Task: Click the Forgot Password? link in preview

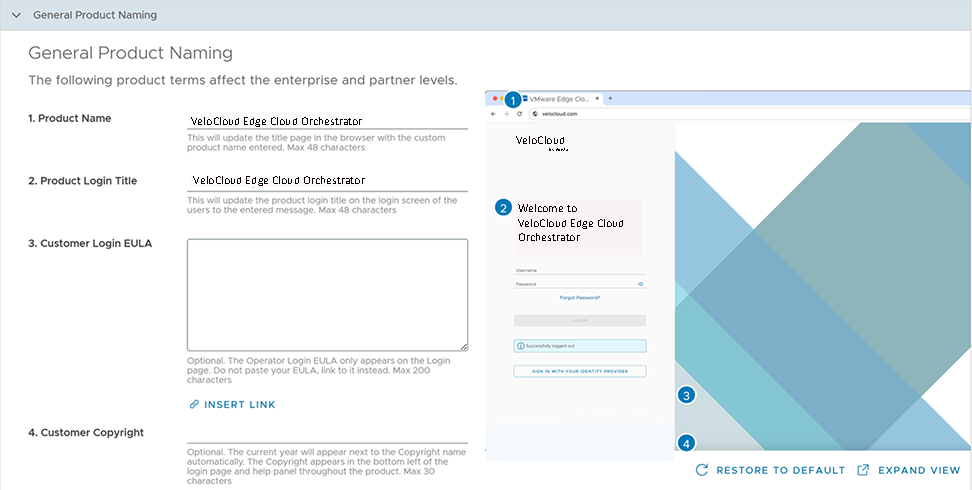Action: pyautogui.click(x=580, y=298)
